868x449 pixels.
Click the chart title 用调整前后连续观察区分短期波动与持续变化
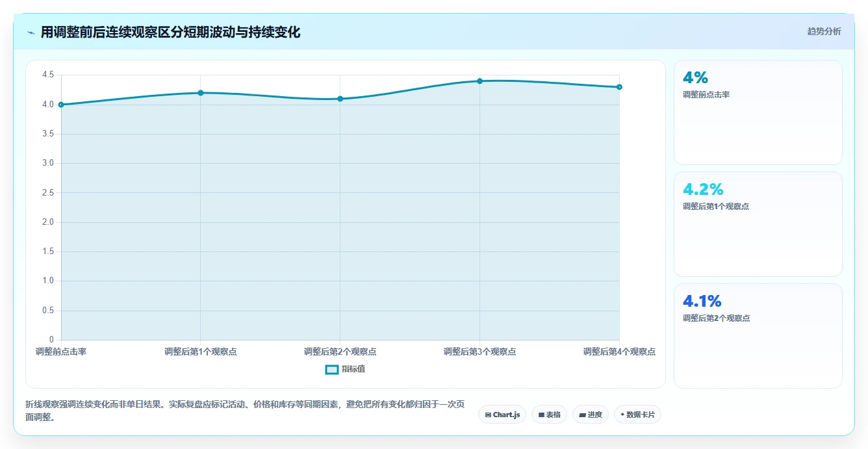(170, 32)
